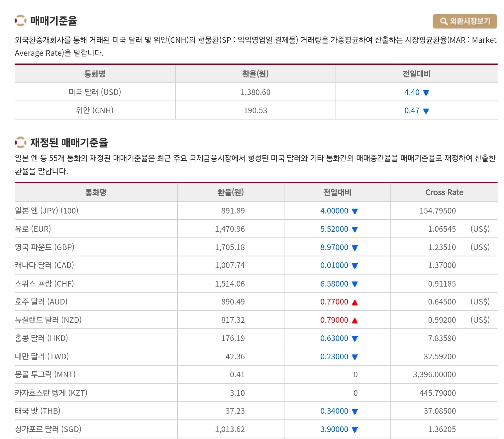Image resolution: width=504 pixels, height=439 pixels.
Task: Click the 전일대비 header in the upper table
Action: pos(417,74)
